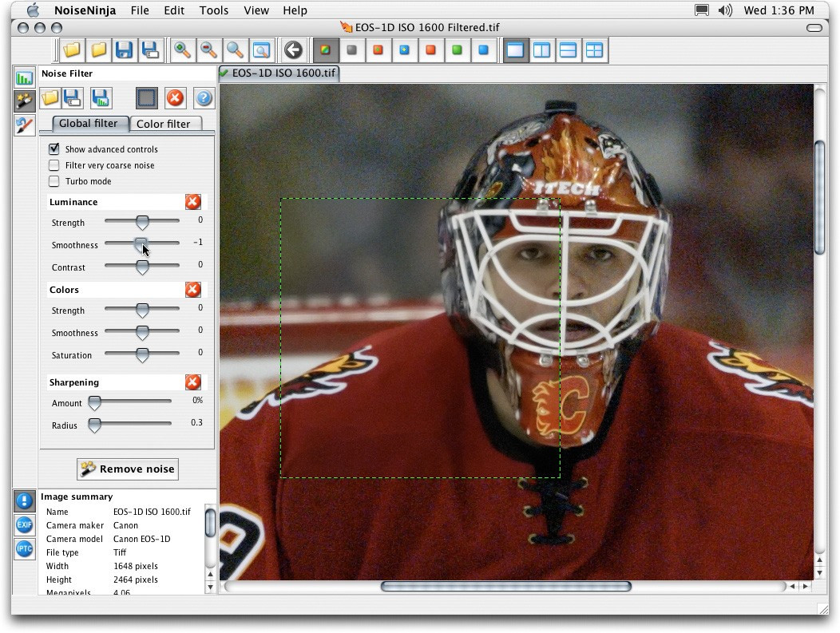The height and width of the screenshot is (633, 840).
Task: Open the Tools menu
Action: point(214,10)
